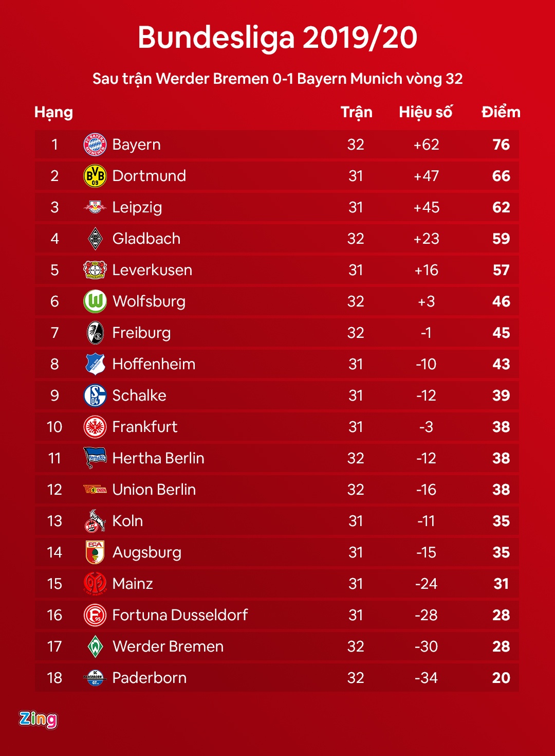The width and height of the screenshot is (555, 756).
Task: Select the Schalke 04 club crest
Action: 95,395
